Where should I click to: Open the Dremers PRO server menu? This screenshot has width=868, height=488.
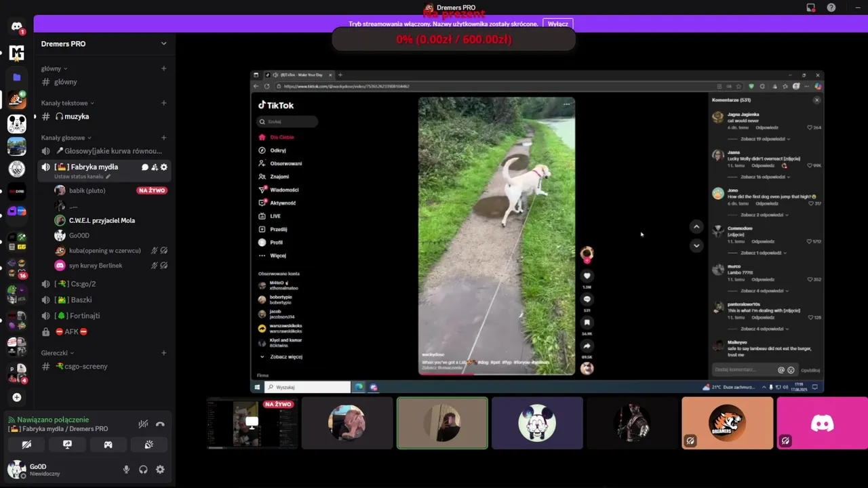[x=104, y=43]
